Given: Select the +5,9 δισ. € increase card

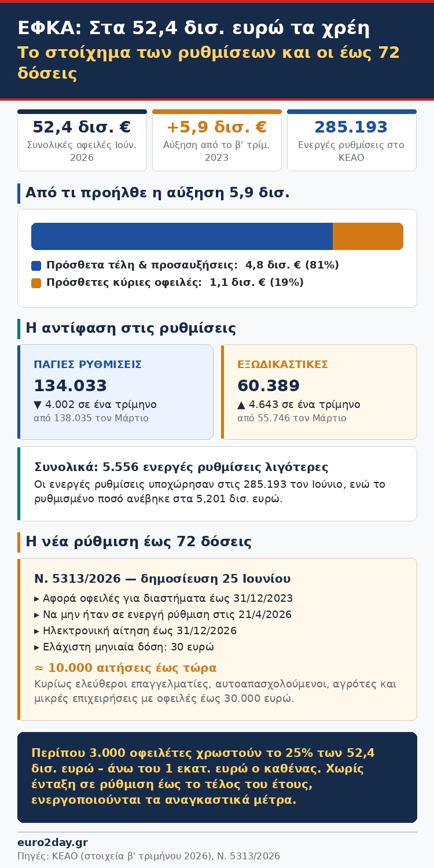Looking at the screenshot, I should tap(217, 141).
